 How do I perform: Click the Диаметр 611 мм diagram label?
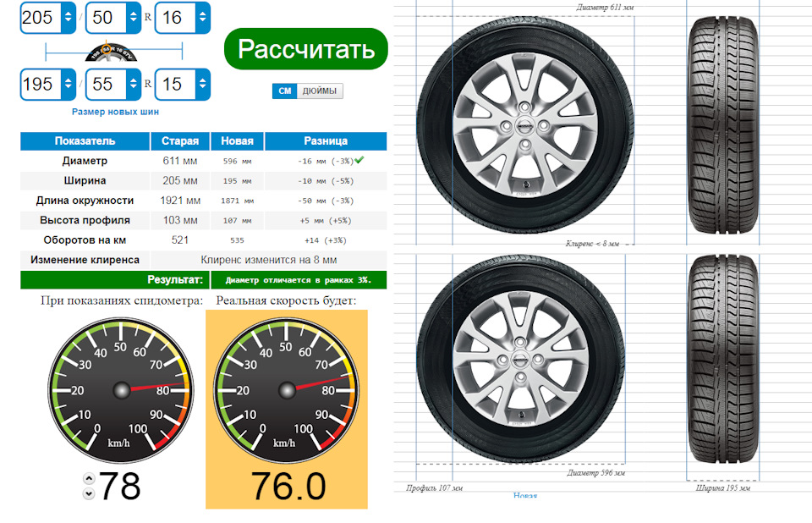tap(605, 8)
